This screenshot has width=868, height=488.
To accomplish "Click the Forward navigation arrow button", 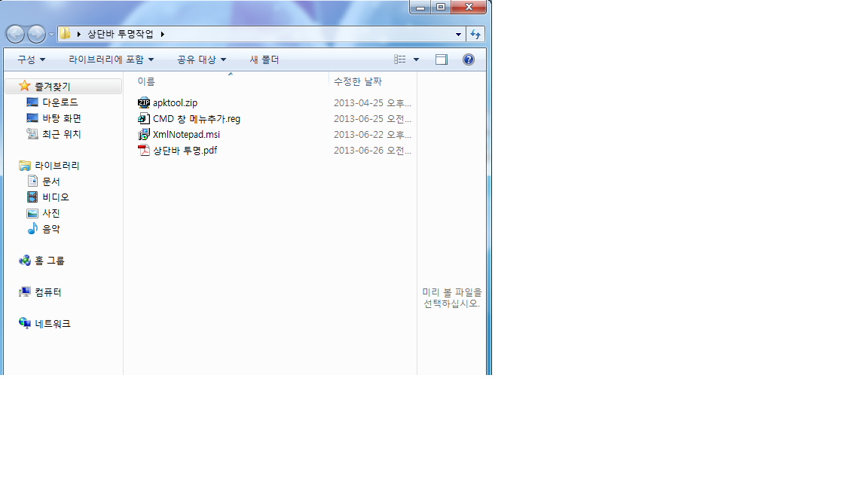I will coord(36,34).
